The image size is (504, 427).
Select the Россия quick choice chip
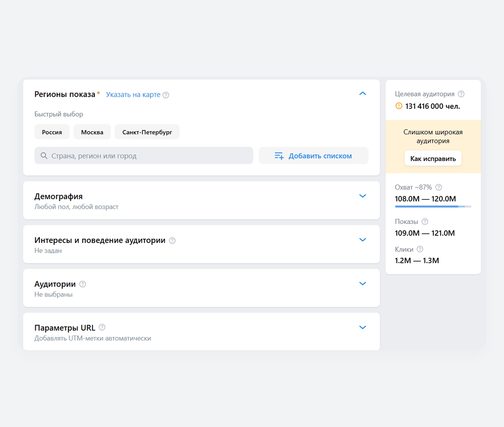pos(52,132)
